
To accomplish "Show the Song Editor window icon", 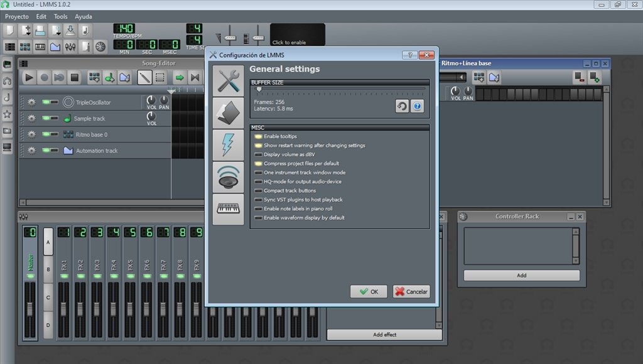I will 9,46.
